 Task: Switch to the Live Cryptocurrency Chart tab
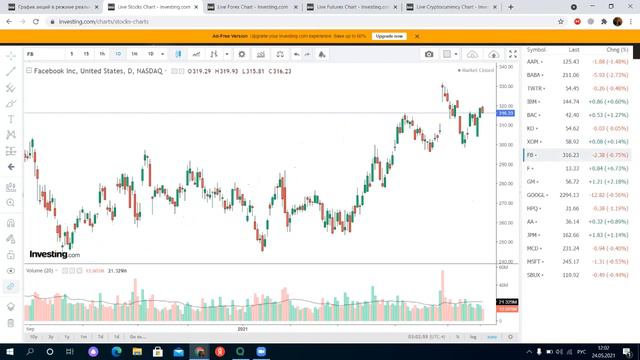point(452,7)
